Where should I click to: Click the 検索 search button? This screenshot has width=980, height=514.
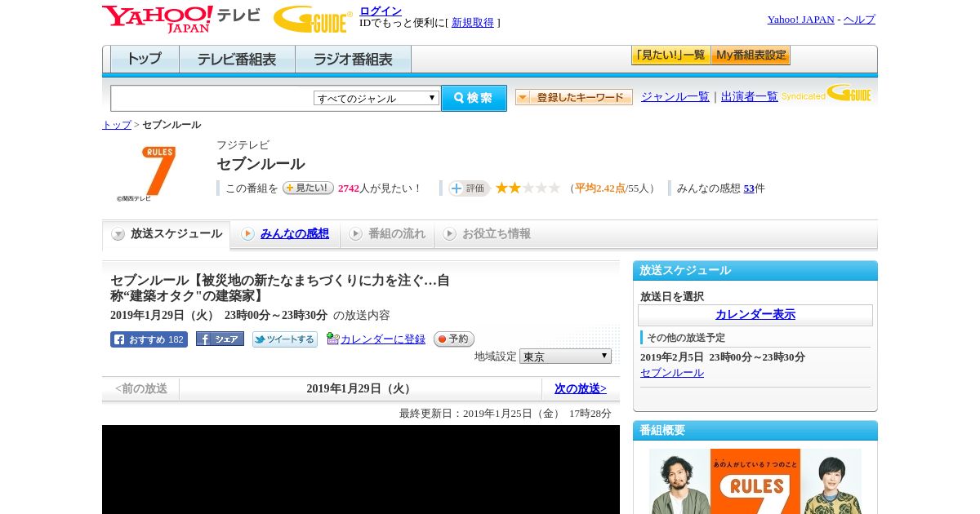474,98
